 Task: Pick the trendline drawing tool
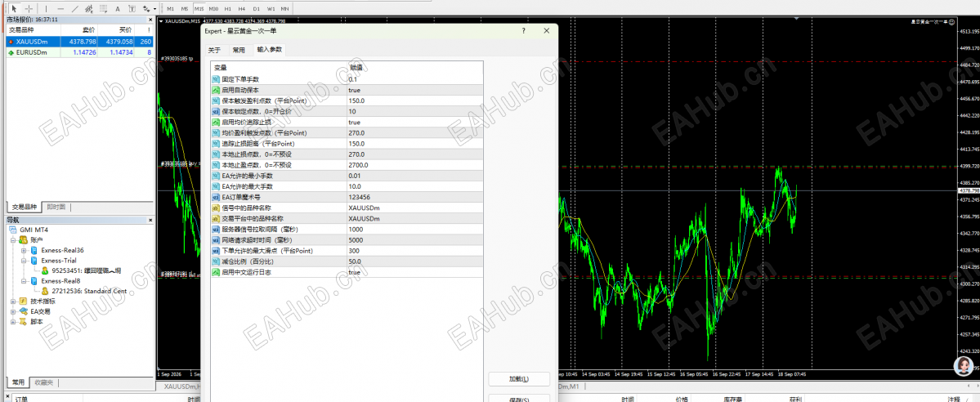pyautogui.click(x=75, y=9)
